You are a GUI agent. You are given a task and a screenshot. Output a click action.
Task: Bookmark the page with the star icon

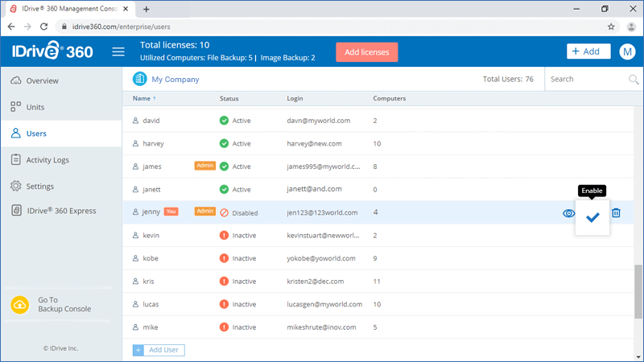pos(611,27)
